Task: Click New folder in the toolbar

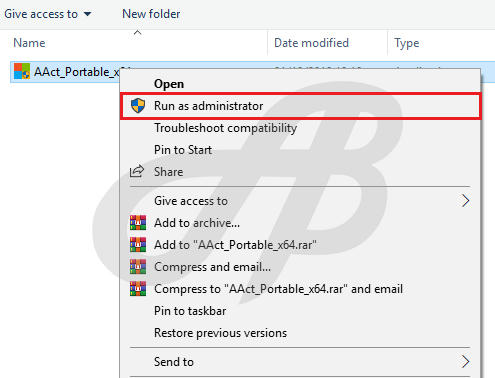Action: (151, 14)
